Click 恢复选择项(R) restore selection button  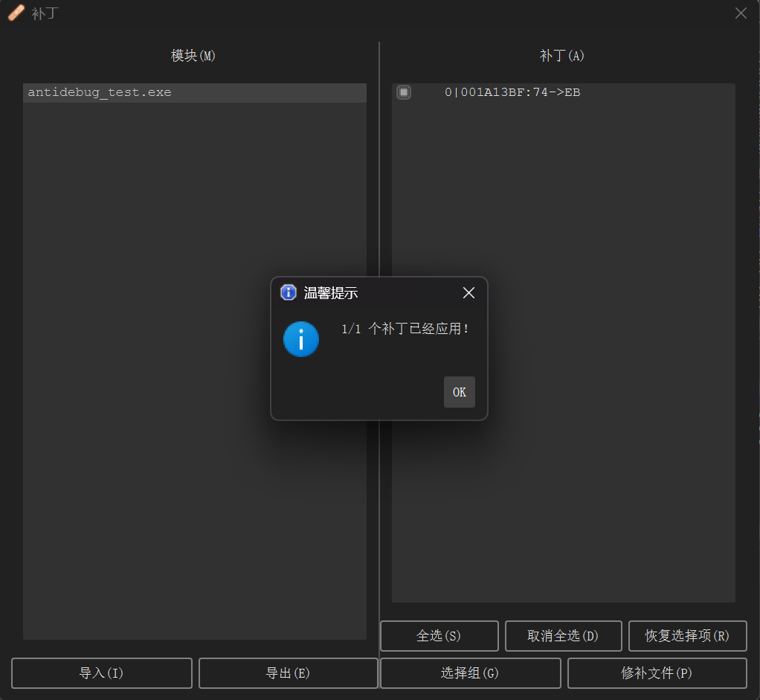[687, 635]
